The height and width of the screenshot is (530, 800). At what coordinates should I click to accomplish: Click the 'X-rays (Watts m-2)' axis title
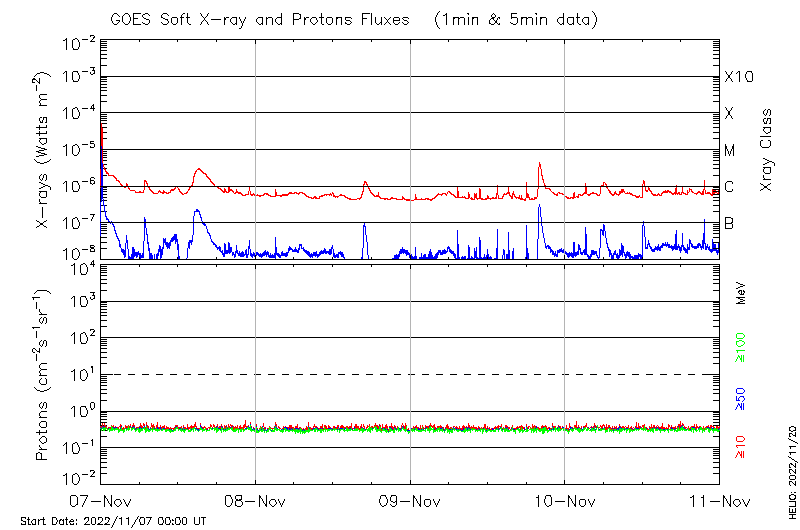pos(46,150)
